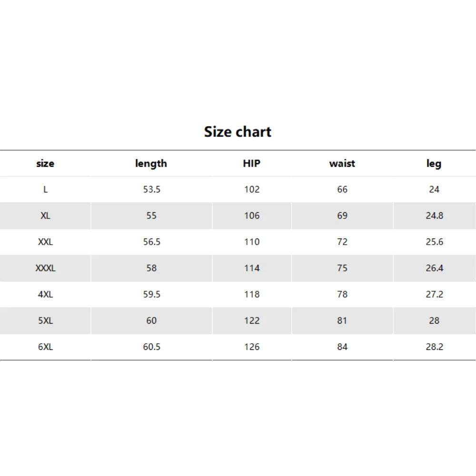The image size is (476, 476).
Task: Select the waist value 81
Action: pyautogui.click(x=342, y=320)
